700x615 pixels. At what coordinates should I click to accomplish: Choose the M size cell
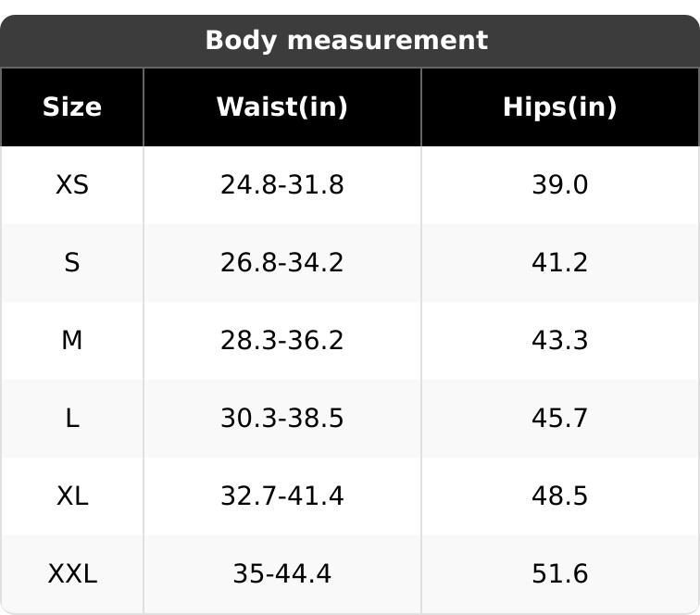coord(72,341)
